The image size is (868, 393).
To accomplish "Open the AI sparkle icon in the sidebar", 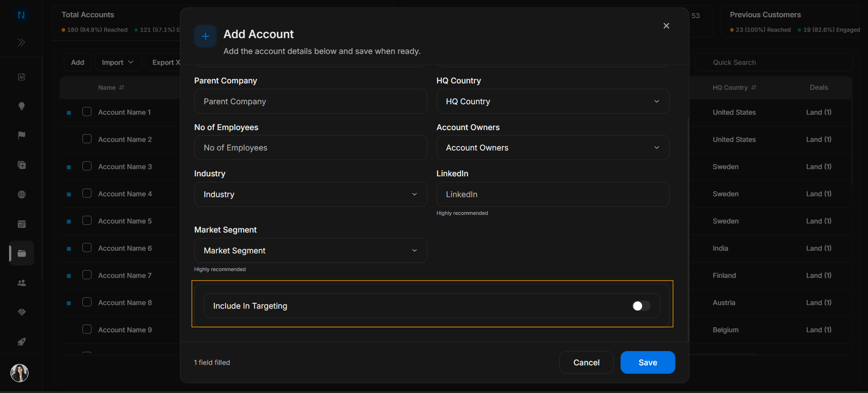I will tap(21, 77).
